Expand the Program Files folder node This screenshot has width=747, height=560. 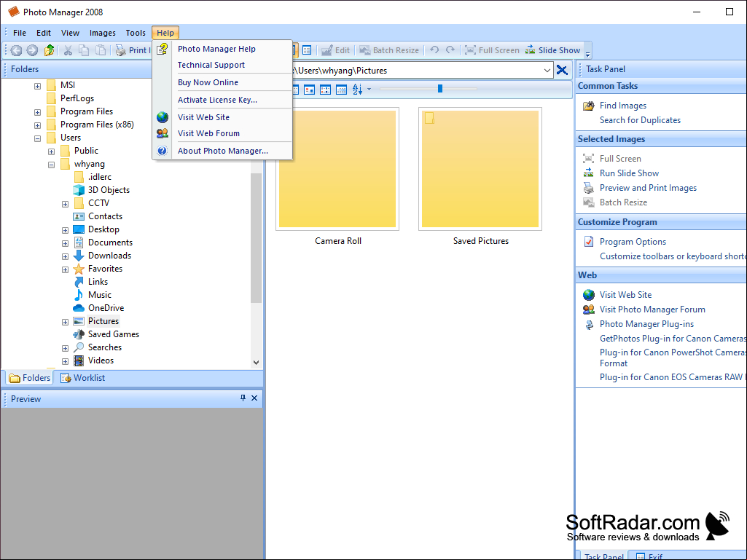click(37, 112)
